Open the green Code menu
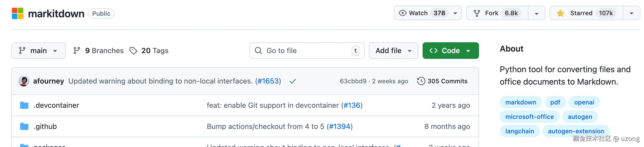 click(451, 51)
